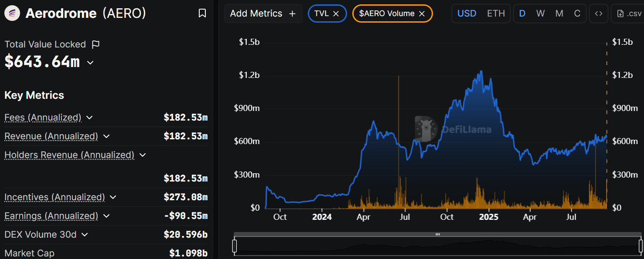This screenshot has width=644, height=259.
Task: Select Daily (D) chart interval
Action: (x=522, y=13)
